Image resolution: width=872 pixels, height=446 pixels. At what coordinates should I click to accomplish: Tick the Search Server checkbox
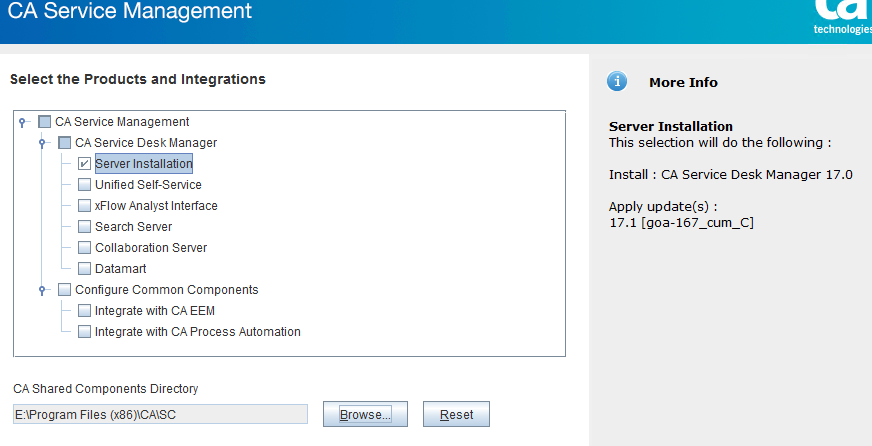pyautogui.click(x=84, y=227)
